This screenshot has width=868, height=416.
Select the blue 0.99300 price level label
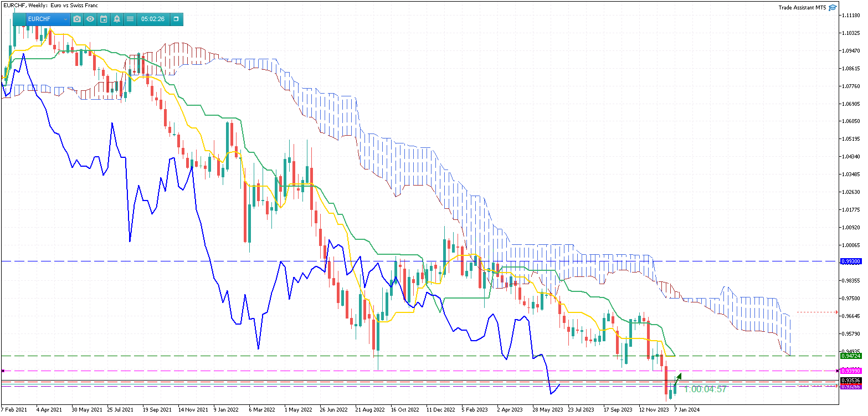850,261
